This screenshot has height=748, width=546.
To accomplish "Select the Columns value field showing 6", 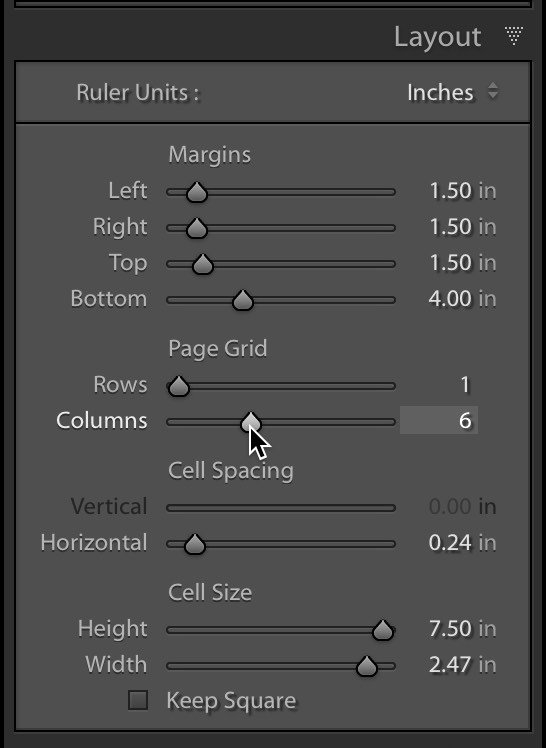I will point(439,420).
